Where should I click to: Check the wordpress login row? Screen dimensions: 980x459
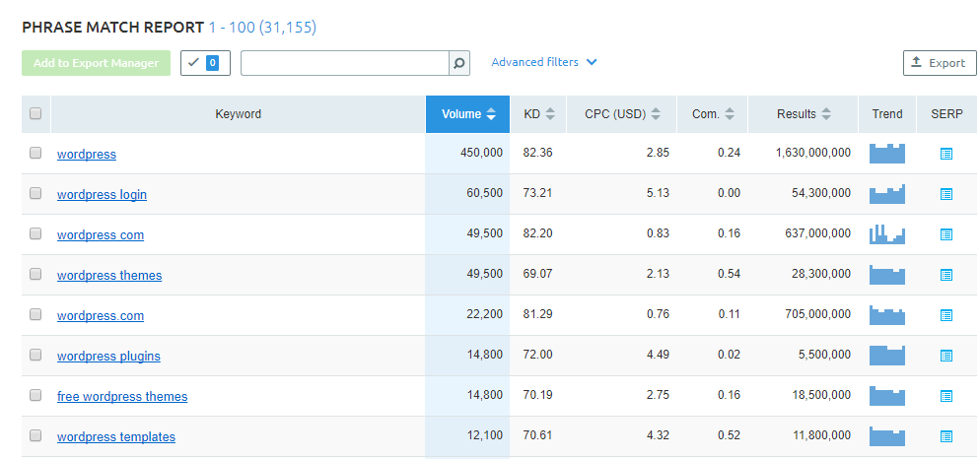pyautogui.click(x=35, y=193)
